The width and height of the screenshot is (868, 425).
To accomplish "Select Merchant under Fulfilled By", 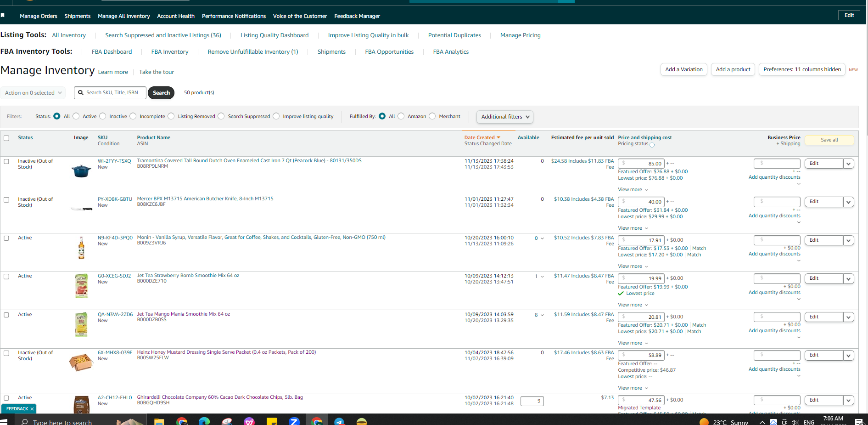I will (x=432, y=116).
